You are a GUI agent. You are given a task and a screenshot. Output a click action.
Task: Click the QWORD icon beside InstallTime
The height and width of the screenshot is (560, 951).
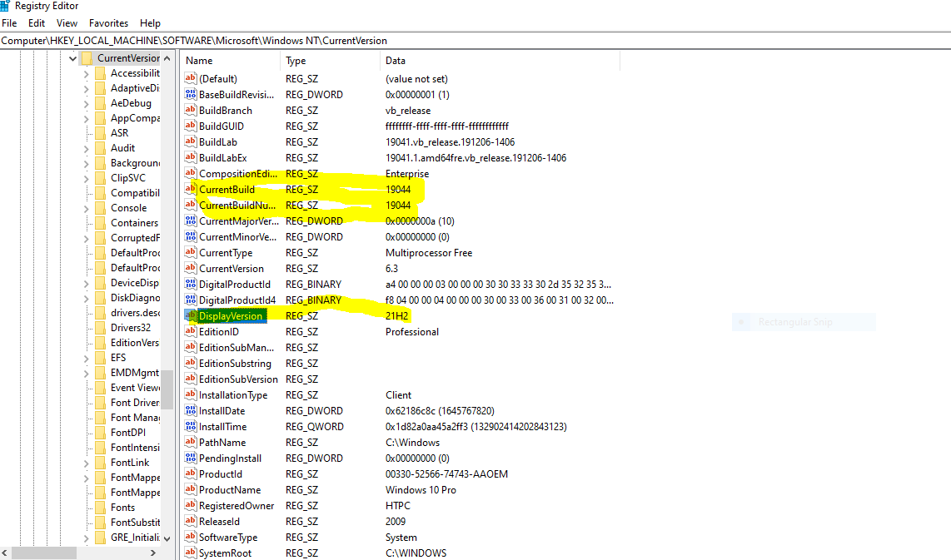(x=190, y=426)
